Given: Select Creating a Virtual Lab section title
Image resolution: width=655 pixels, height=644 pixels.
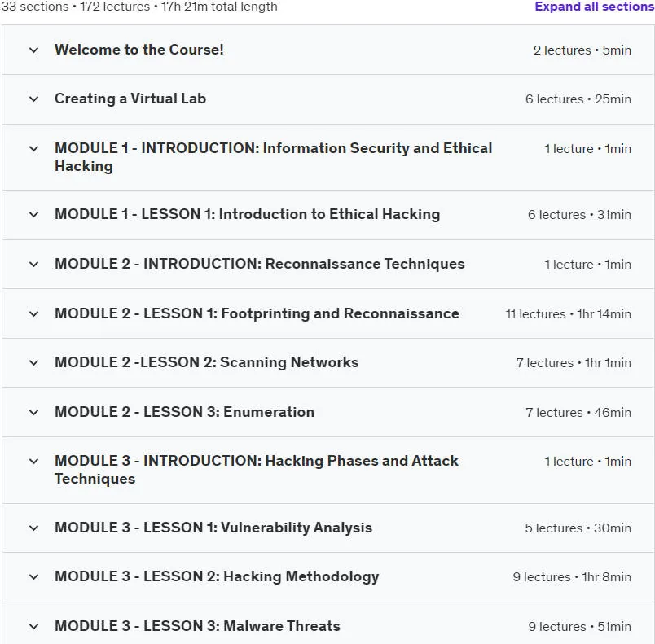Looking at the screenshot, I should point(130,99).
